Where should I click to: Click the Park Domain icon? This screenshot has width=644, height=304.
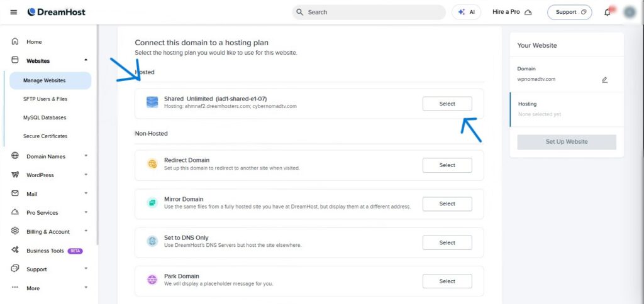(152, 280)
